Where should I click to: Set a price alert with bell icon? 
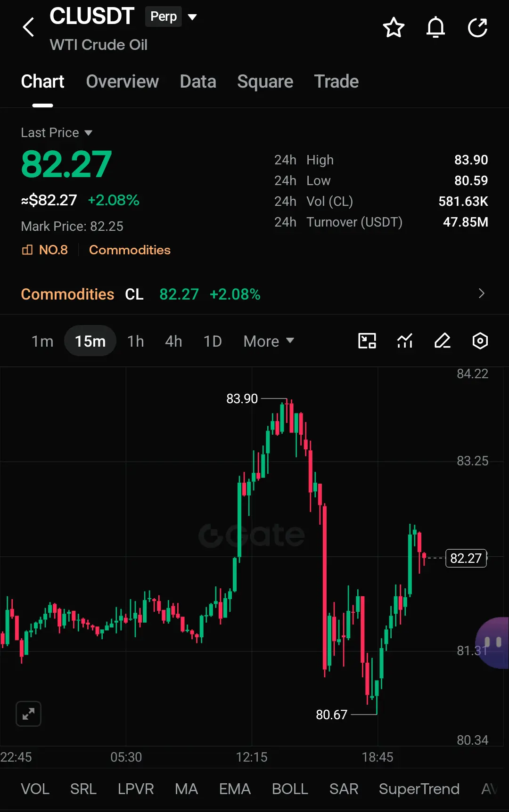[x=435, y=27]
